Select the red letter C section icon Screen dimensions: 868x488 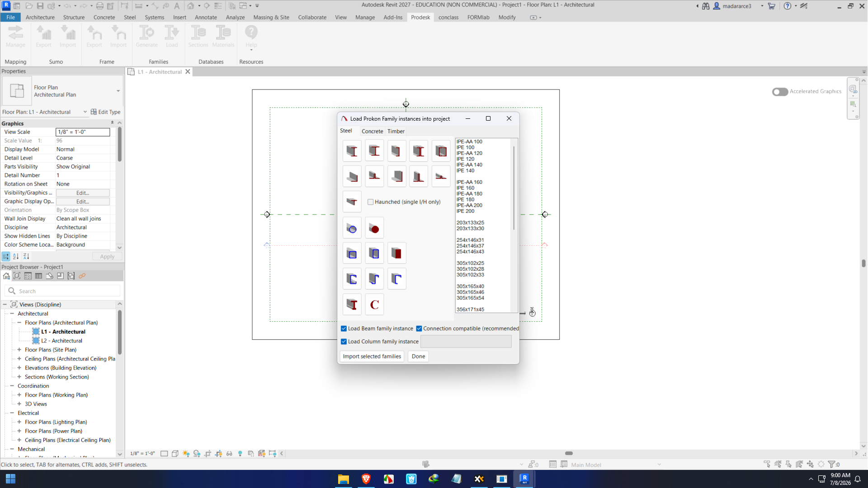[374, 305]
